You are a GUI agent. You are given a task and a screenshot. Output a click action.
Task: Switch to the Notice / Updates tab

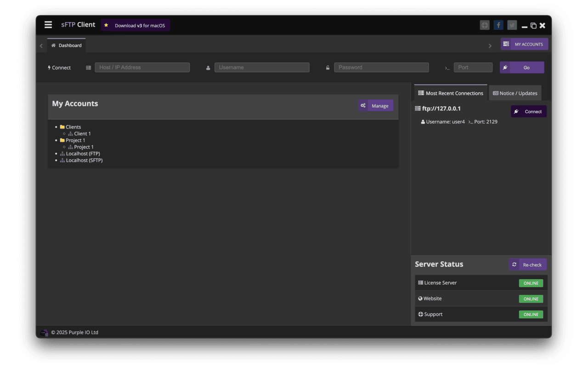click(515, 93)
